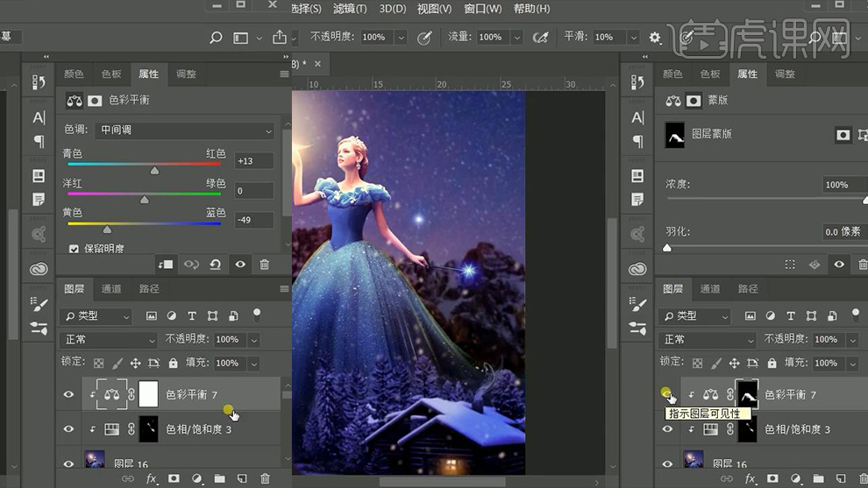The width and height of the screenshot is (868, 488).
Task: Open the 滤镜(T) menu
Action: tap(350, 9)
